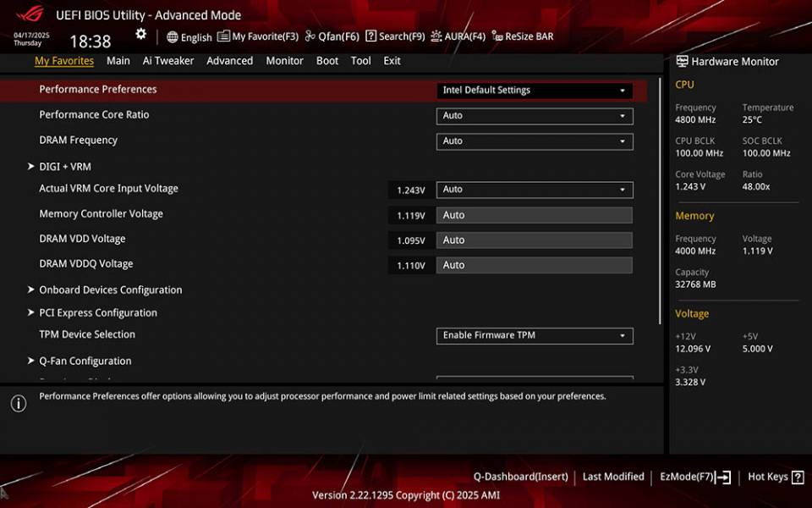
Task: Click Temperature 25°C value
Action: [x=752, y=119]
